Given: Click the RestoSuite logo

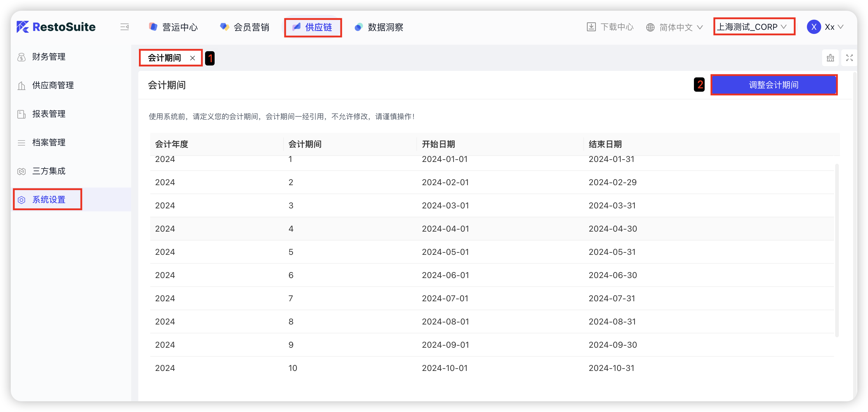Looking at the screenshot, I should [x=56, y=27].
